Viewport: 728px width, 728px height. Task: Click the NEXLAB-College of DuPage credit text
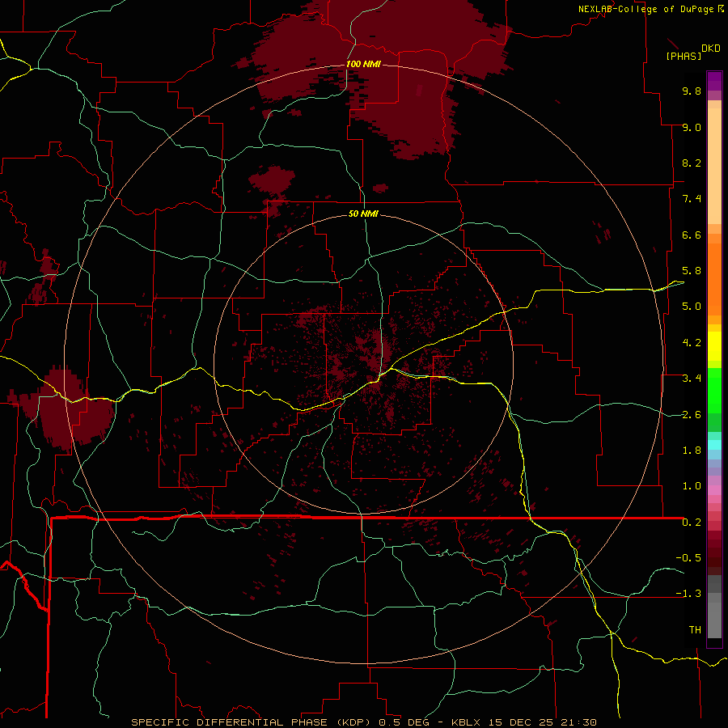(646, 9)
